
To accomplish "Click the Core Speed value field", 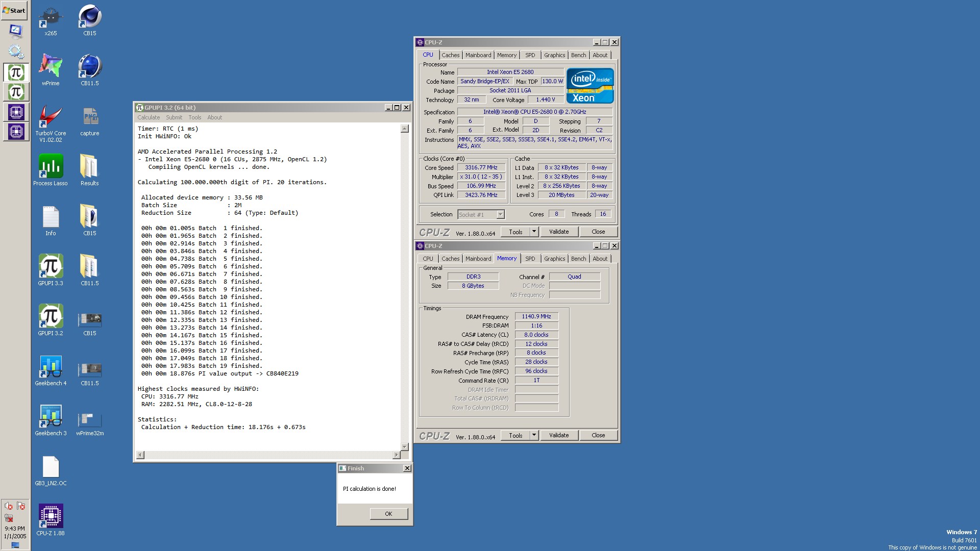I will tap(481, 167).
